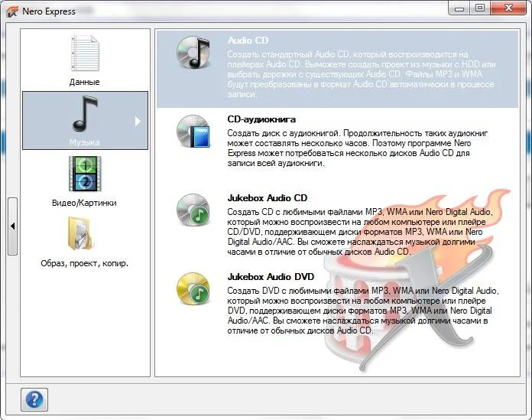
Task: Switch to the Видео/Картинки label
Action: click(84, 203)
